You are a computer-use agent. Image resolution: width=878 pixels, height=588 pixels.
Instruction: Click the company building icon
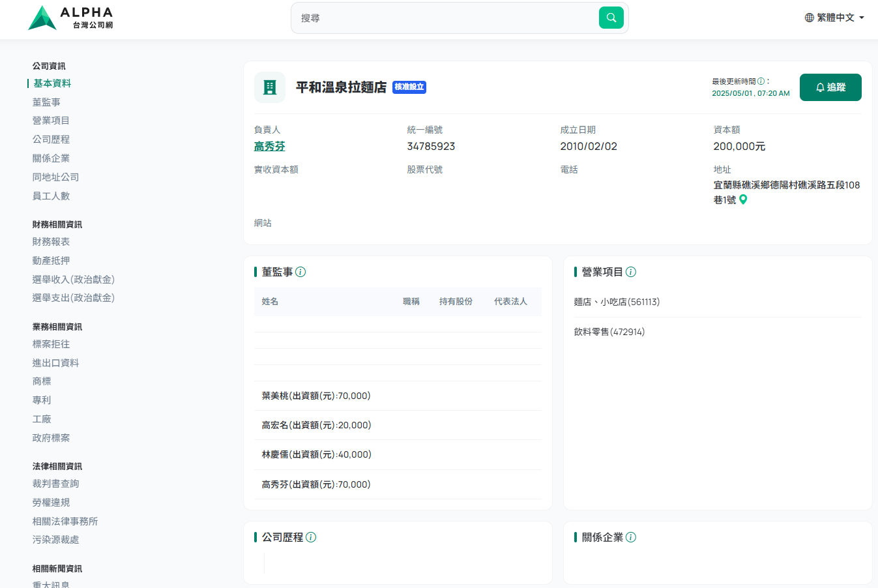270,87
